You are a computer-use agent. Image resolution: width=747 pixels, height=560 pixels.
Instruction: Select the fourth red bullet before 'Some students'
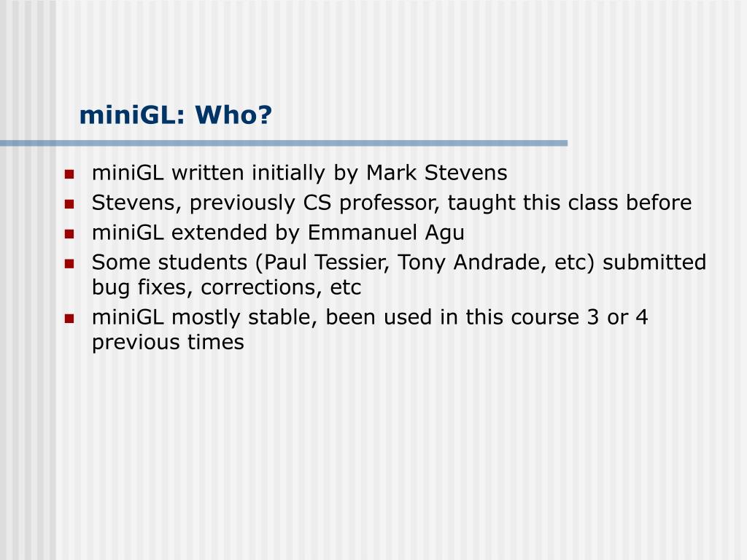[69, 264]
